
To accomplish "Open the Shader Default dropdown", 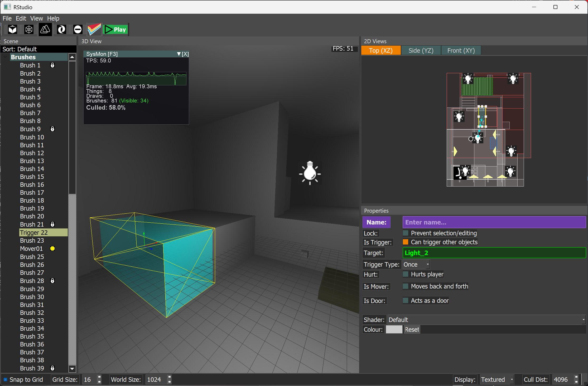I will click(x=486, y=320).
